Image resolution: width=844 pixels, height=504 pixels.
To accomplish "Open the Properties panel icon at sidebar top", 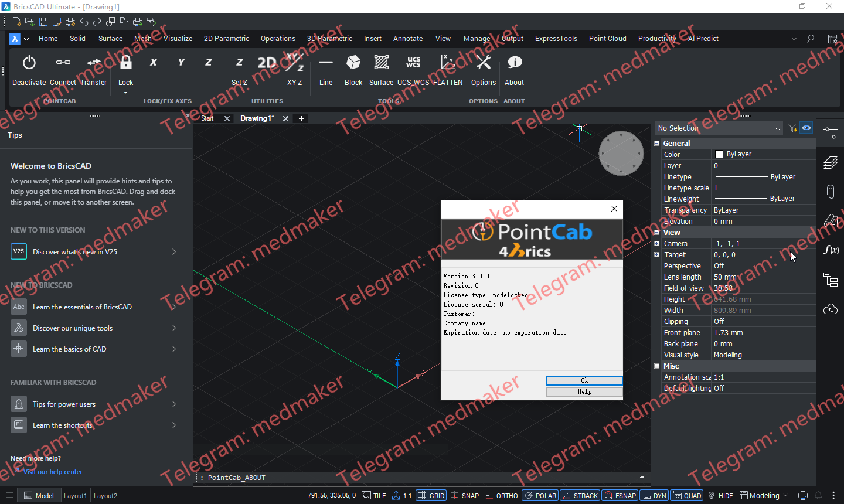I will click(x=831, y=133).
